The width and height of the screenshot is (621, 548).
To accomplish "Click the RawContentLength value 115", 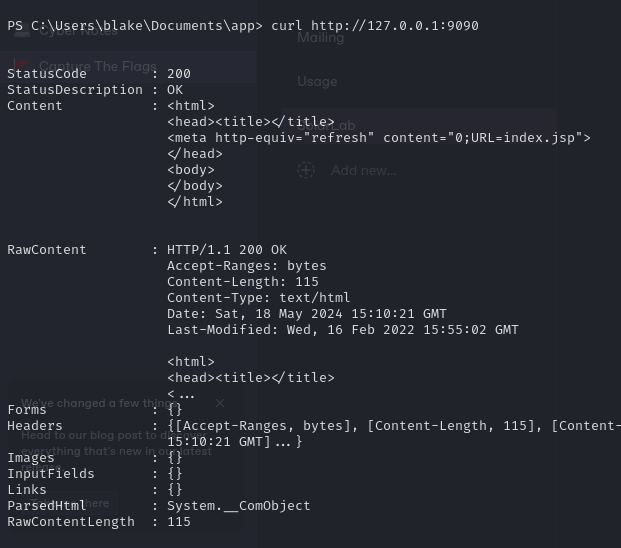I will point(179,521).
